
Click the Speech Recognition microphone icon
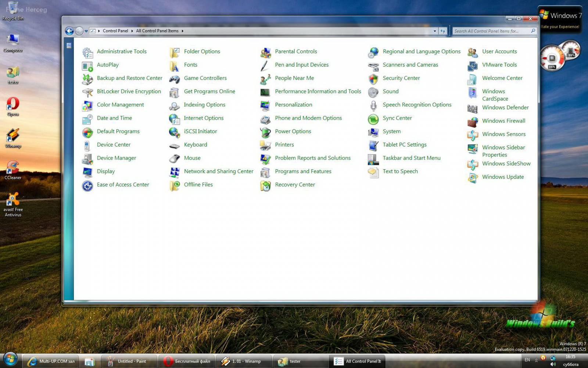373,106
